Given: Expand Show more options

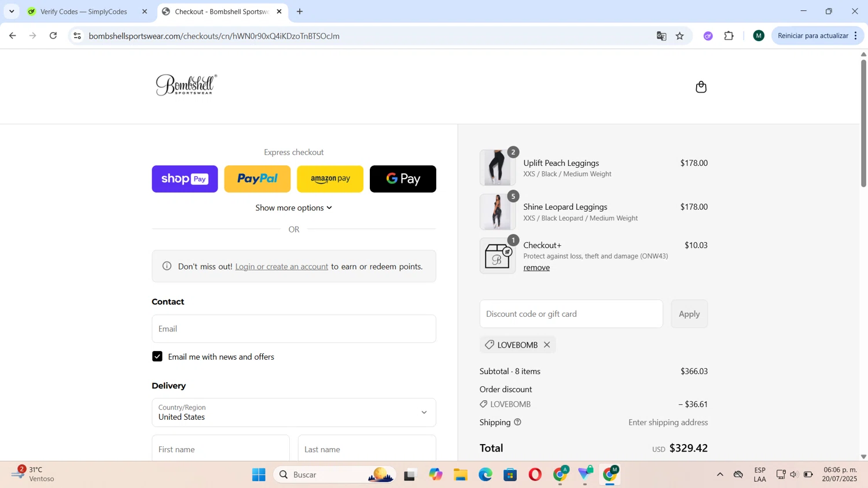Looking at the screenshot, I should point(294,208).
